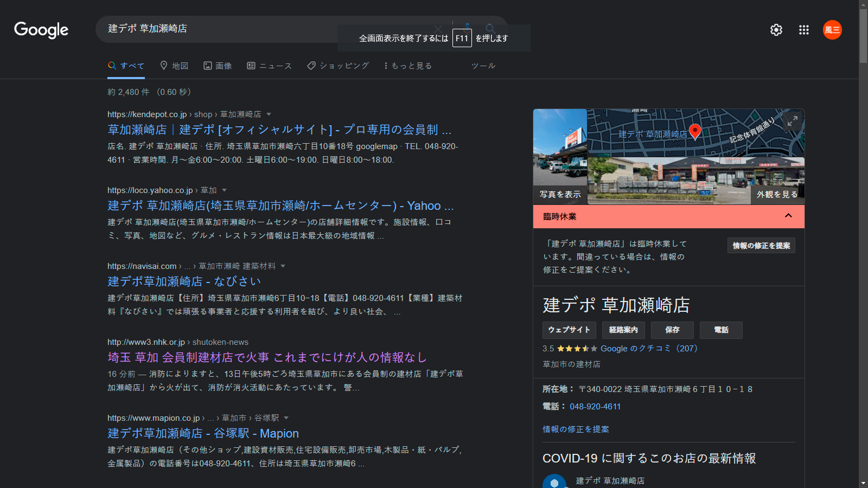Open the Yahoo ロコ result for 建デポ
The image size is (868, 488).
[280, 206]
